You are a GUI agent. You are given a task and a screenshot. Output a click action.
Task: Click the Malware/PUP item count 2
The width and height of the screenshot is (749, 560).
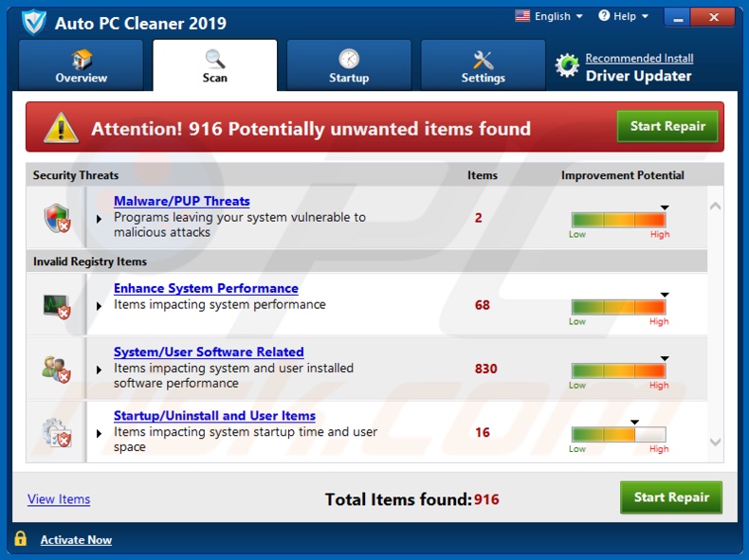pos(478,218)
